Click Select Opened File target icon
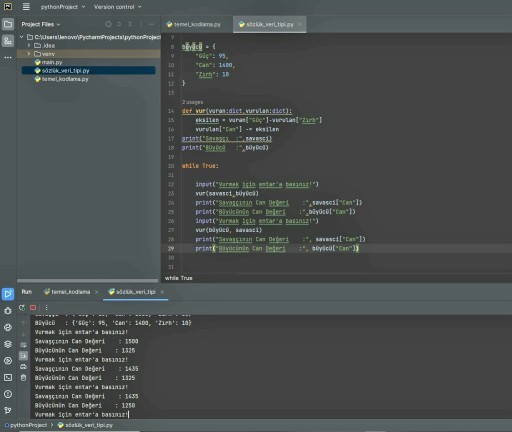Screen dimensions: 512x432 click(x=108, y=24)
